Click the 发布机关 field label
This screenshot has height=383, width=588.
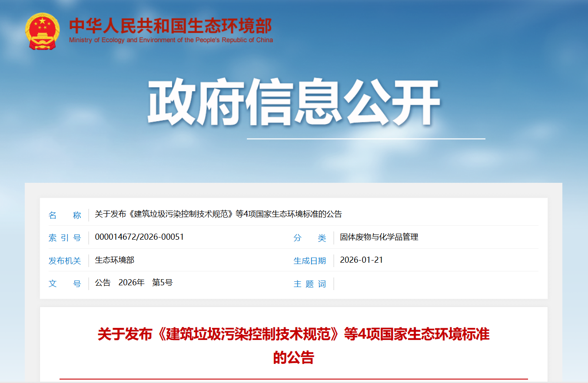tap(65, 261)
